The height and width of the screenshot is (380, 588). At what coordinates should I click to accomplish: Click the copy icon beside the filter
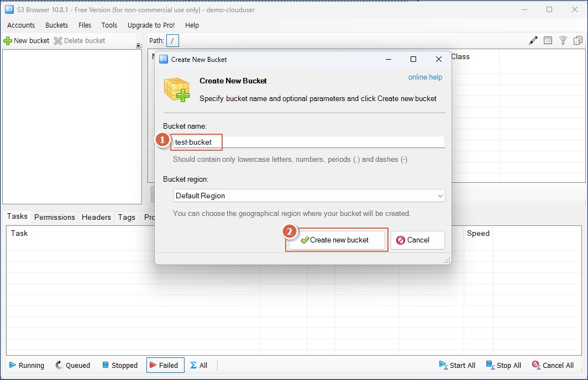click(578, 40)
